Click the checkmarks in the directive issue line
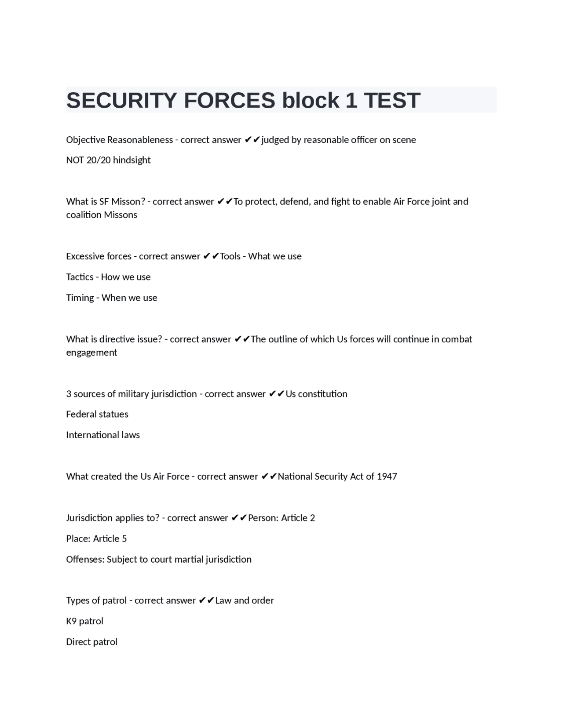Viewport: 563px width, 728px height. point(242,339)
